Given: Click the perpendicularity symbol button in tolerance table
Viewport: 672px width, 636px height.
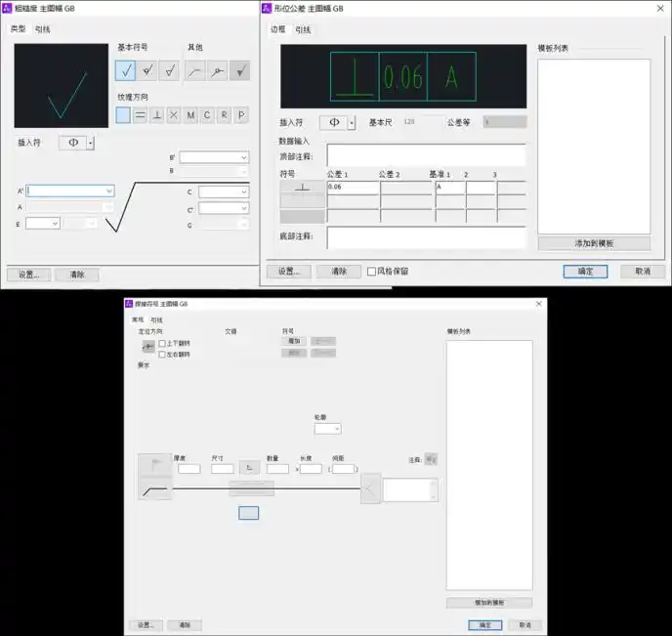Looking at the screenshot, I should (x=302, y=187).
